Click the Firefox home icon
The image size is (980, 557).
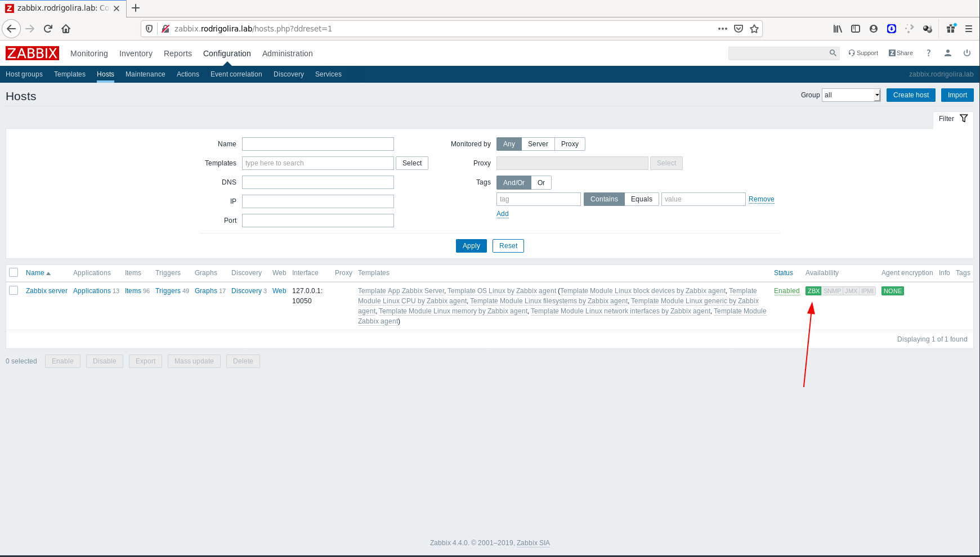(66, 29)
